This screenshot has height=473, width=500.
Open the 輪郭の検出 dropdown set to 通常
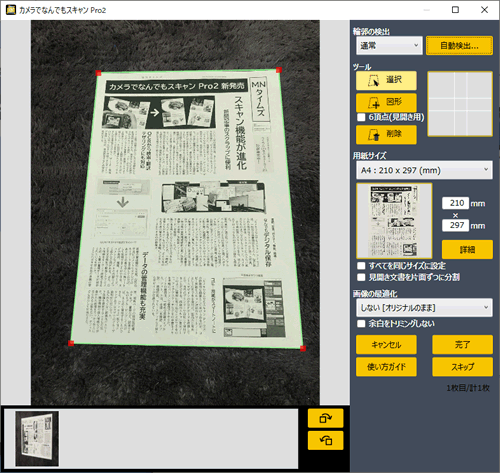tap(389, 45)
